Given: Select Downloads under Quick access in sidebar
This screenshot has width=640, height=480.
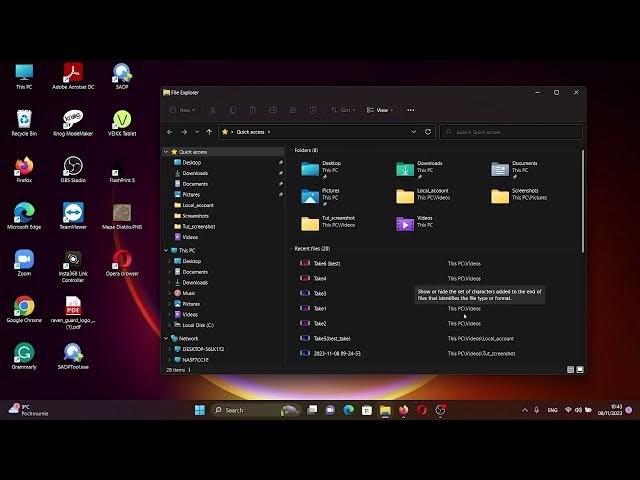Looking at the screenshot, I should (195, 173).
